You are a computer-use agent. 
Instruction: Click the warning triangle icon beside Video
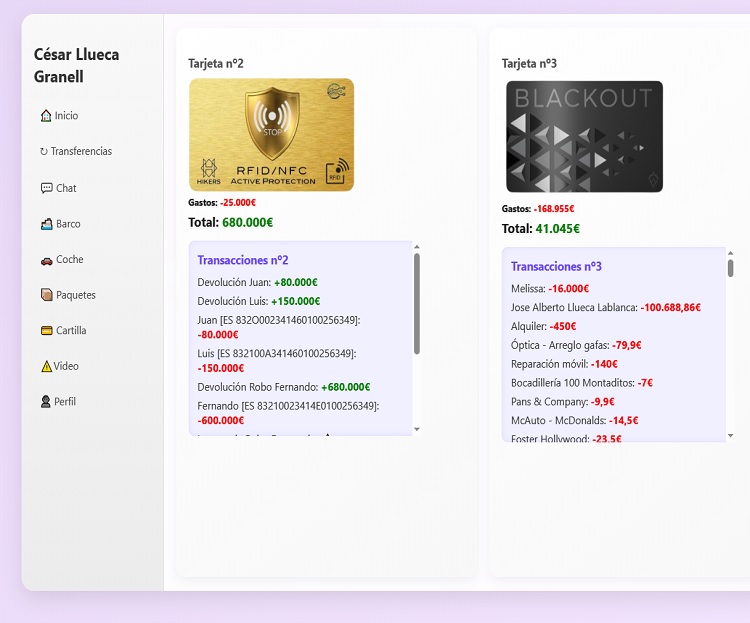[46, 366]
